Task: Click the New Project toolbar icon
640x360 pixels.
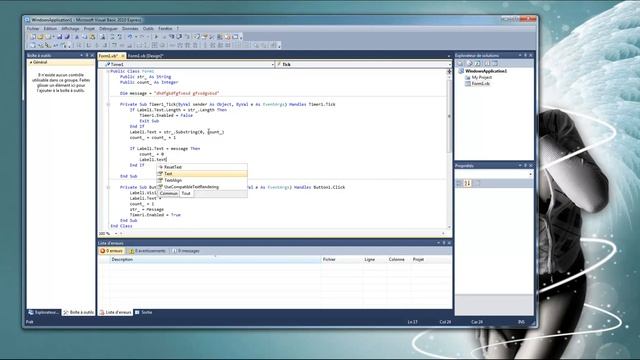Action: pyautogui.click(x=33, y=37)
